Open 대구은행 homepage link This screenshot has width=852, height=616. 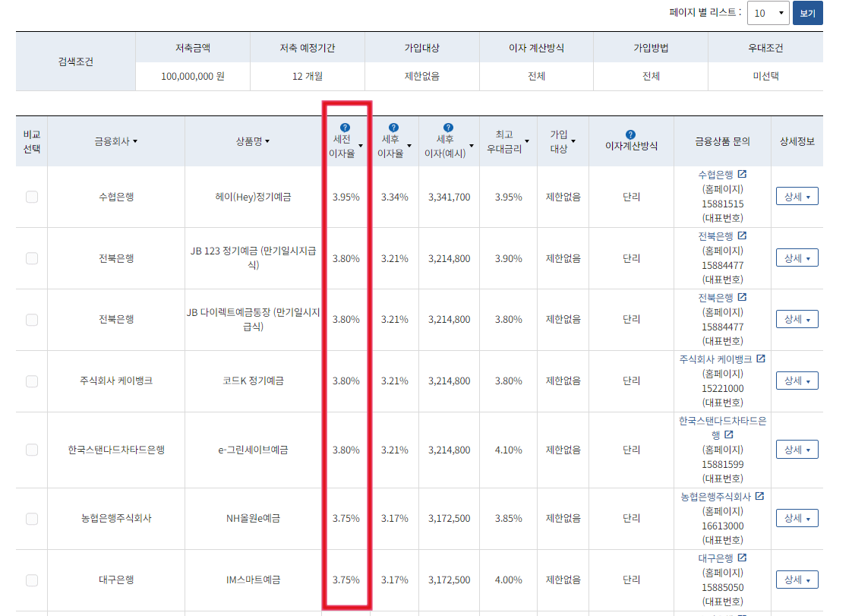tap(715, 558)
